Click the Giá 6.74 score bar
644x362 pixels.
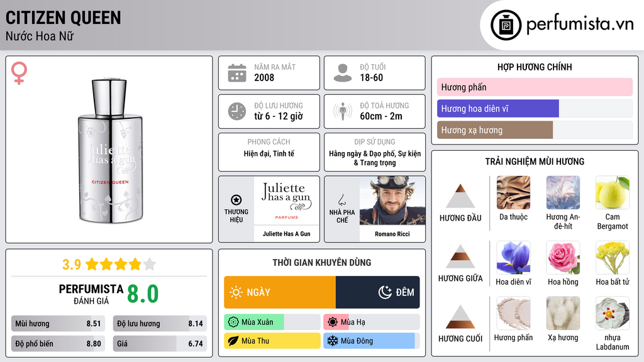(160, 344)
